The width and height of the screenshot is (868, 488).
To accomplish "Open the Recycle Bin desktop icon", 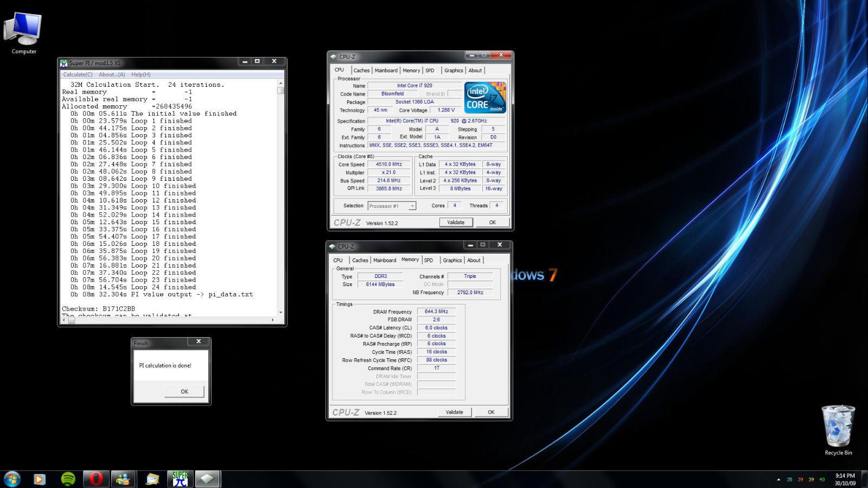I will (x=838, y=430).
